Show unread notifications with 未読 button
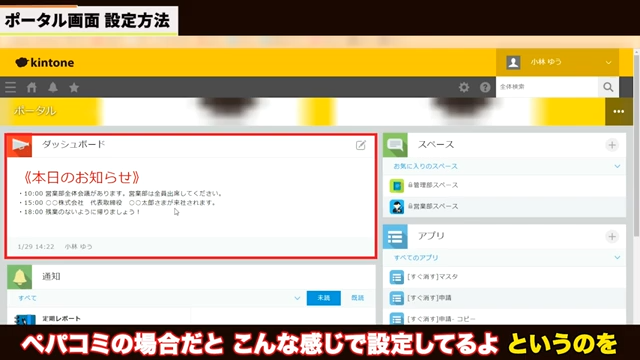This screenshot has height=360, width=640. [x=324, y=298]
